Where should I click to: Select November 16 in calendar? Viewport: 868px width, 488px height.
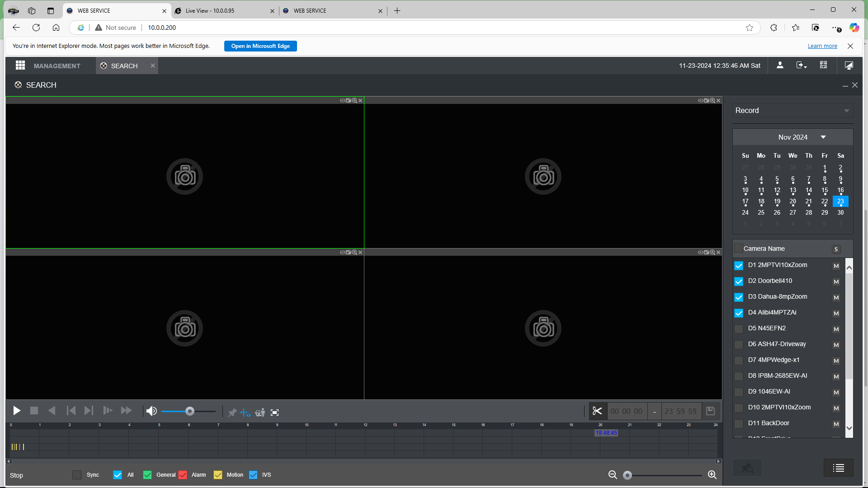(x=840, y=190)
